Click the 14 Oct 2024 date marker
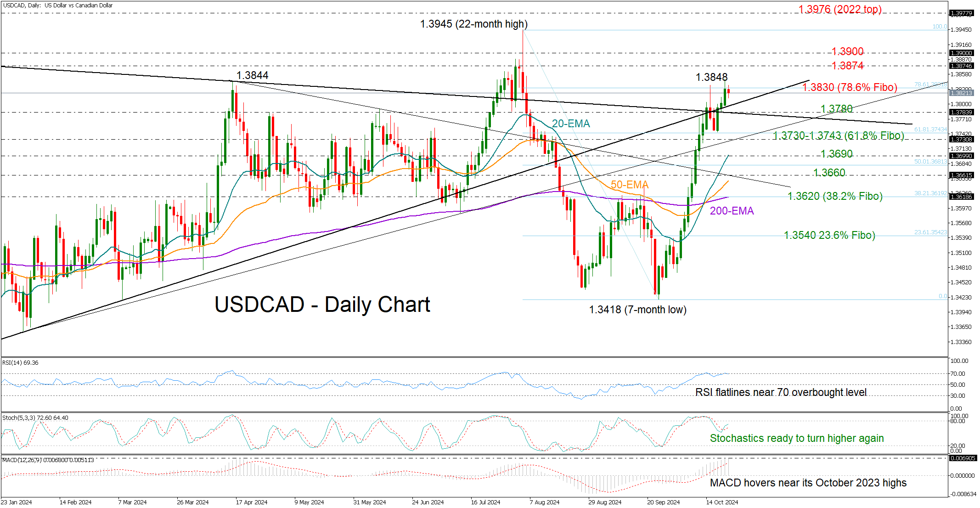980x508 pixels. click(721, 502)
